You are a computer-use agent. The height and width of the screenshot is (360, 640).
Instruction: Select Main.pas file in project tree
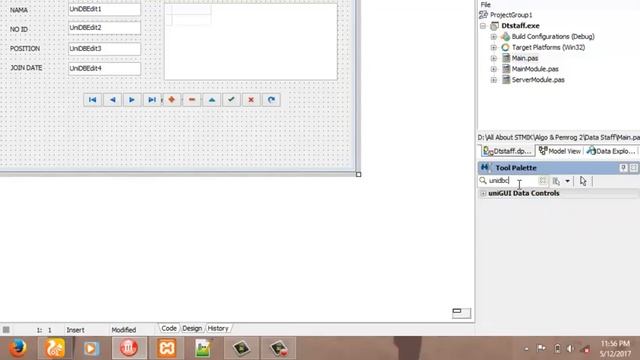pyautogui.click(x=525, y=58)
